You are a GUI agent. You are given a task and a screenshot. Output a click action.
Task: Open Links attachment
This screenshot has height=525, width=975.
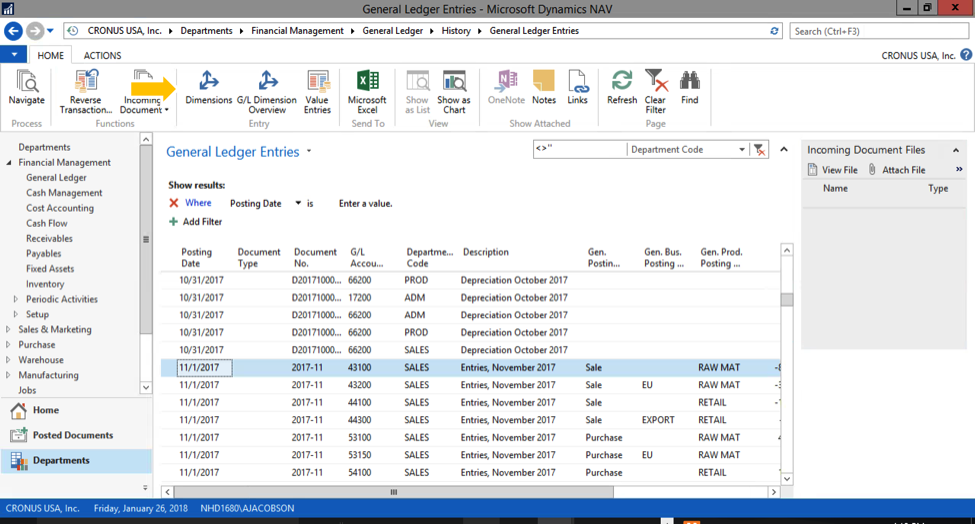click(x=577, y=88)
